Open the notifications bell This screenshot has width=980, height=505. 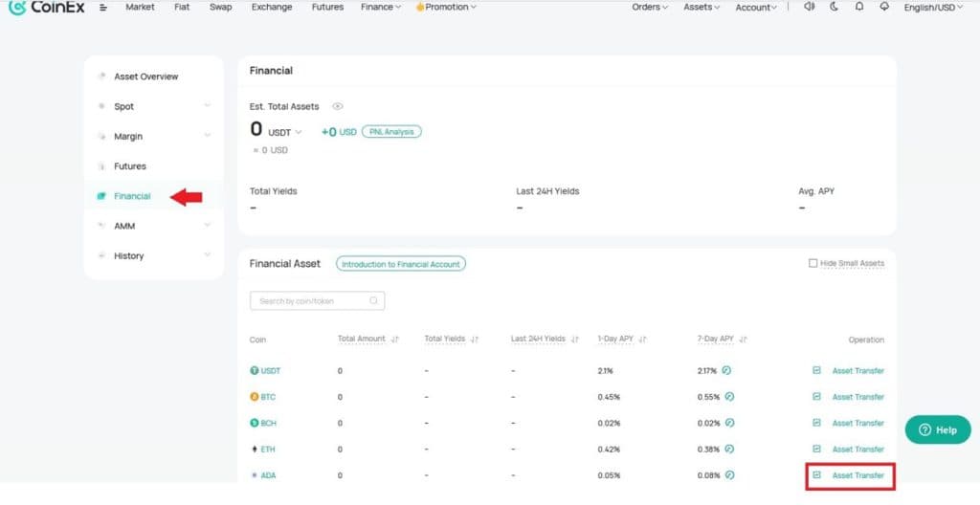(859, 7)
